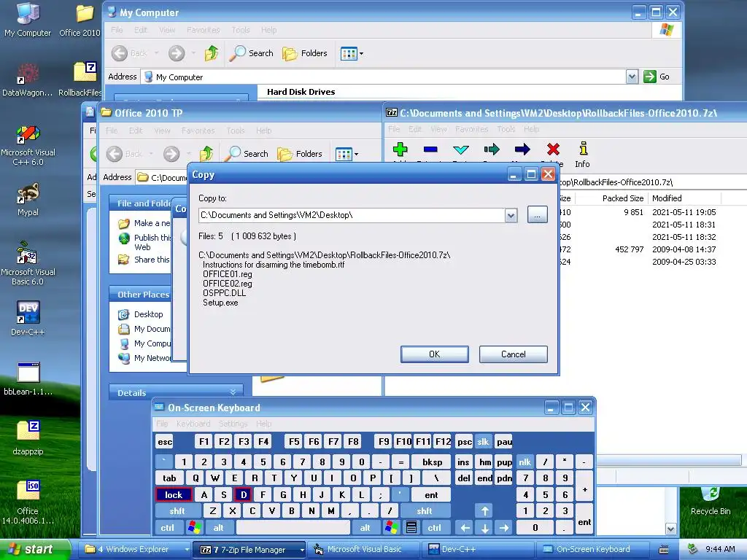Click the blue minus Extract icon in 7-Zip
The image size is (747, 560).
pyautogui.click(x=430, y=149)
